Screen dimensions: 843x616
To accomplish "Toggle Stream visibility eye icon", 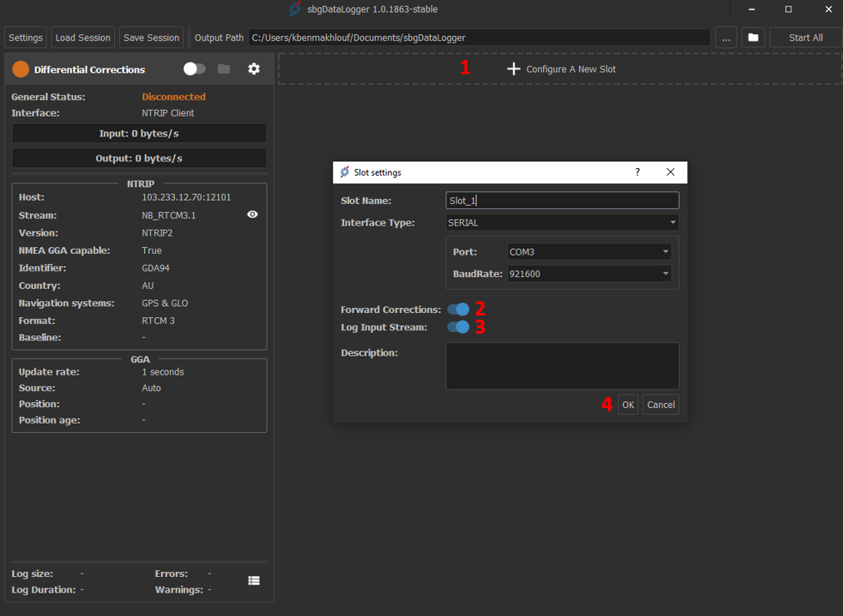I will (x=252, y=215).
